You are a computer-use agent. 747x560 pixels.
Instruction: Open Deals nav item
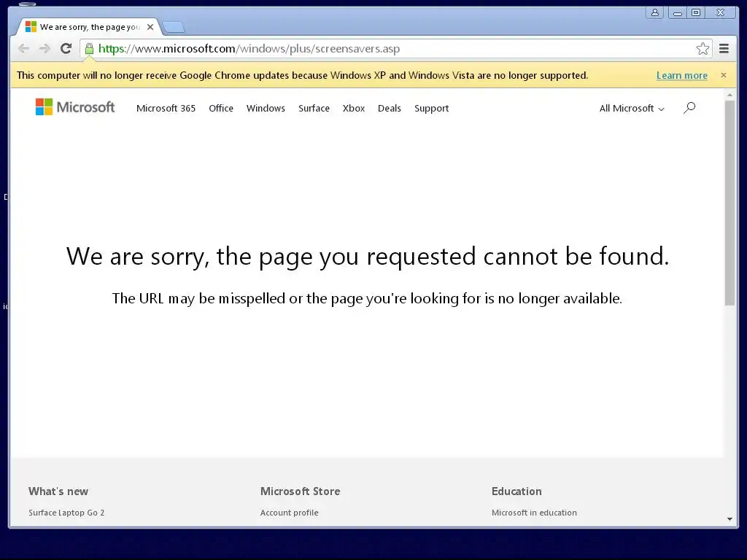click(390, 108)
